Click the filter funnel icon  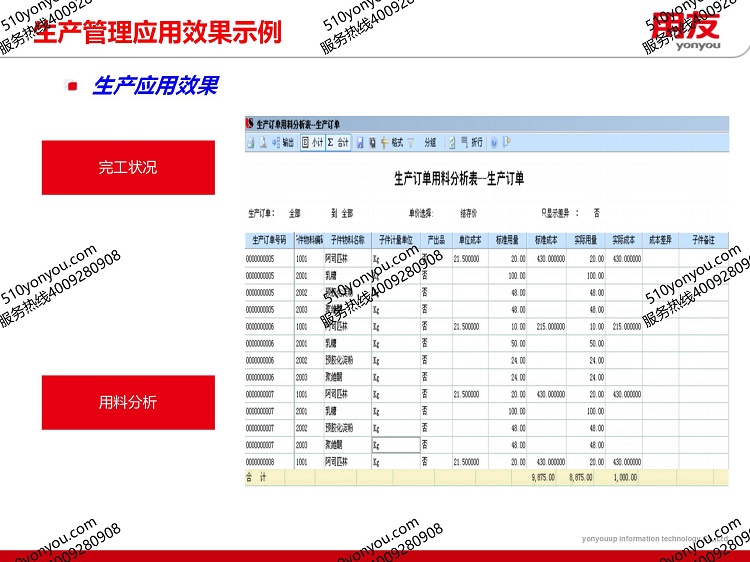pyautogui.click(x=411, y=143)
